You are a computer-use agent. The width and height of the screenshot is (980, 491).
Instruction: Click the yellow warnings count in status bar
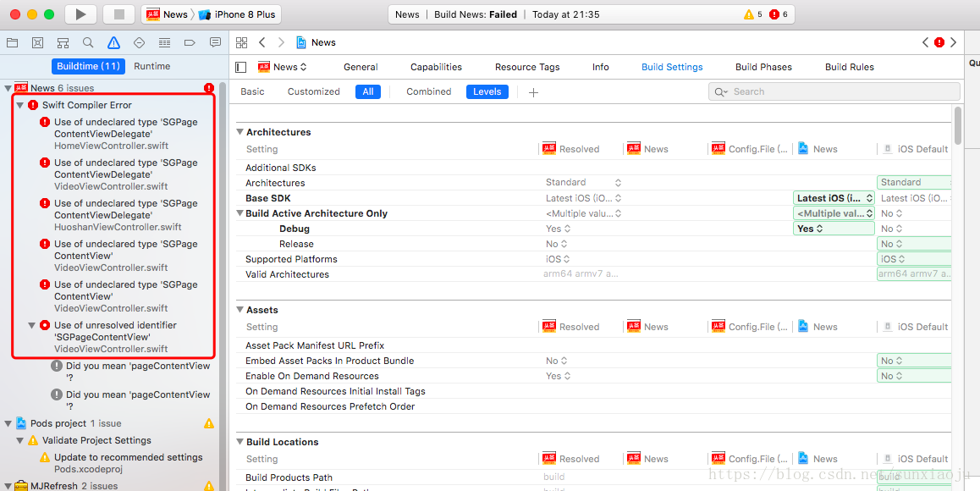point(753,14)
